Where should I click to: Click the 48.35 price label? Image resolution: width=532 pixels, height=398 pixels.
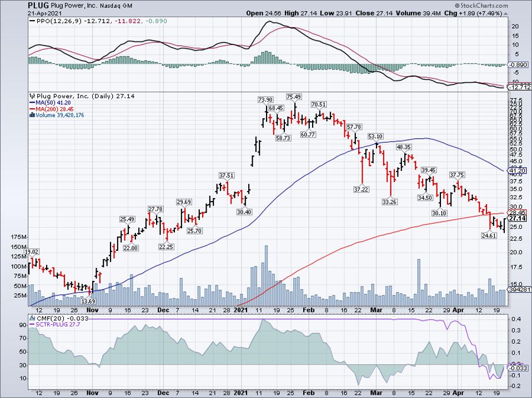[404, 147]
